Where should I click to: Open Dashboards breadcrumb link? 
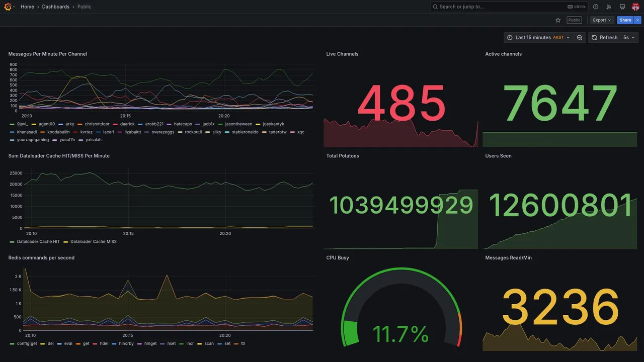tap(56, 7)
